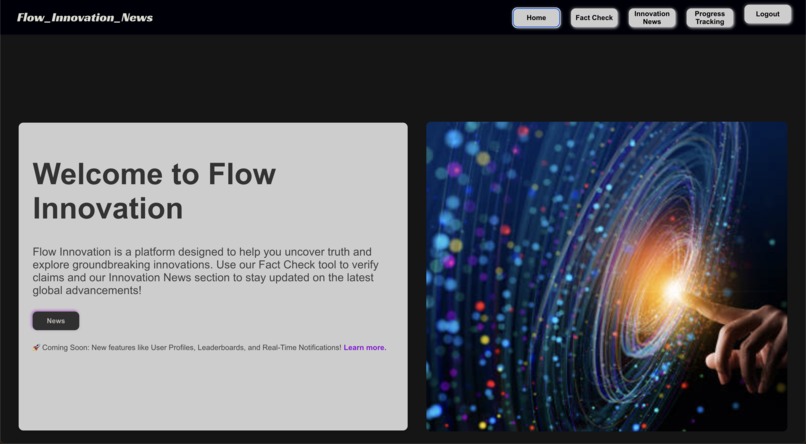Click the Flow Innovation description paragraph
The width and height of the screenshot is (806, 444).
206,271
